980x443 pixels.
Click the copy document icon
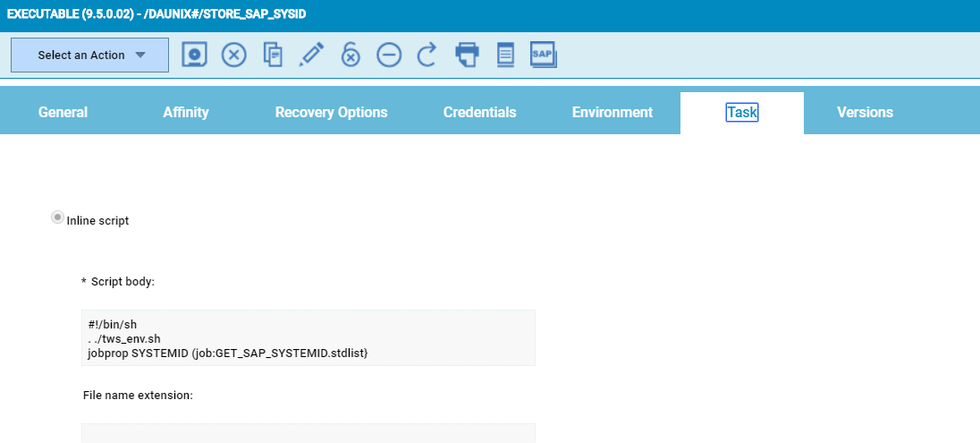coord(273,55)
